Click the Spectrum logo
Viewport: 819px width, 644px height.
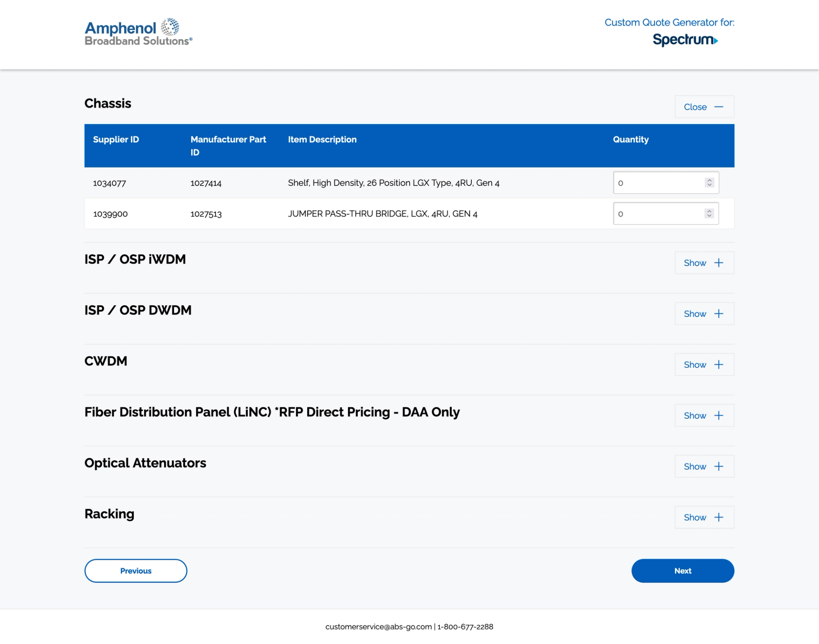[685, 40]
